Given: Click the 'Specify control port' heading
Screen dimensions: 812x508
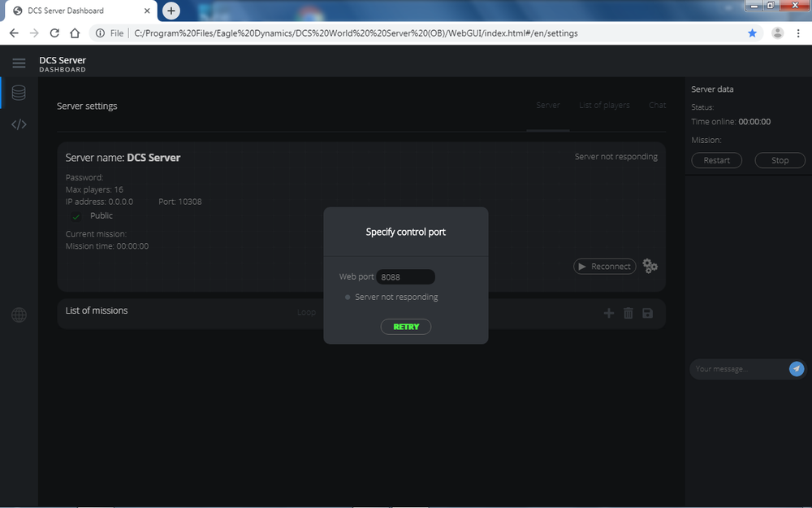Looking at the screenshot, I should coord(405,232).
